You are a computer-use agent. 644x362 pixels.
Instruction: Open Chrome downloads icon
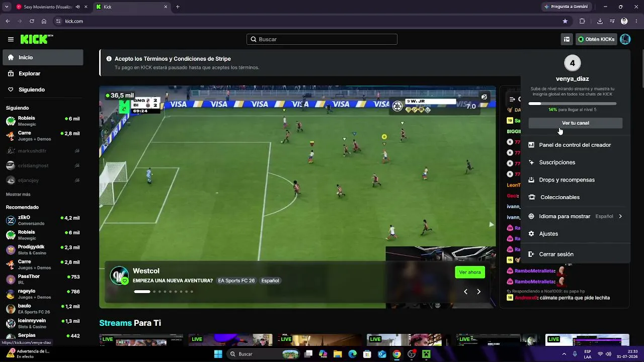click(x=600, y=21)
